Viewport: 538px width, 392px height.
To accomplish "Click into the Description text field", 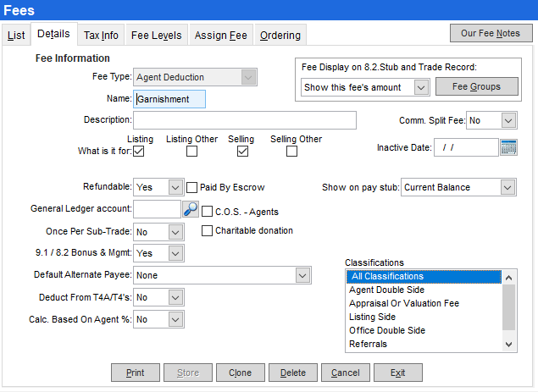I will pos(244,120).
